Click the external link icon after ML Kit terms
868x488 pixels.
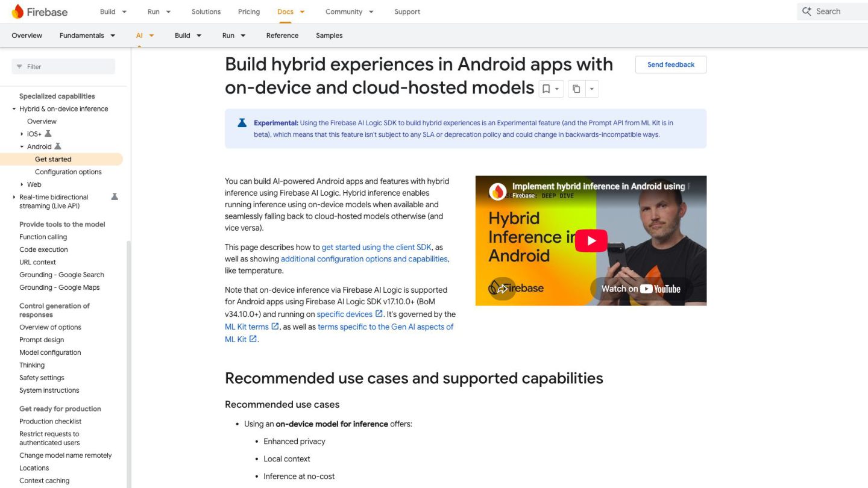pos(275,327)
